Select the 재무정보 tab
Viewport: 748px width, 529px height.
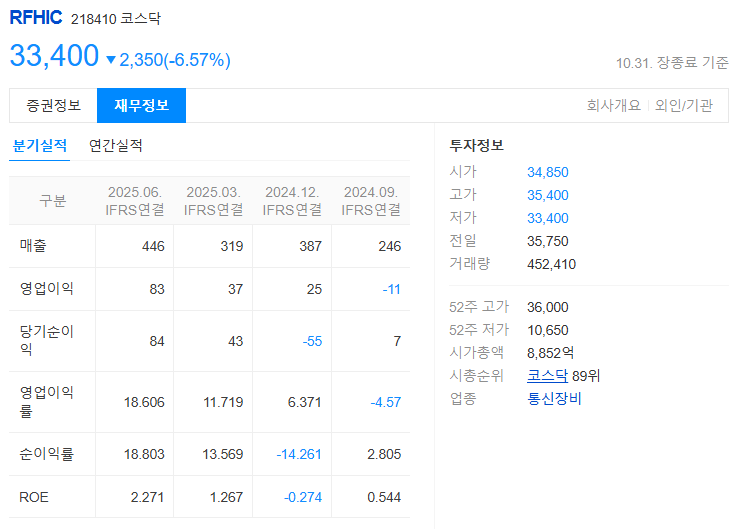141,105
